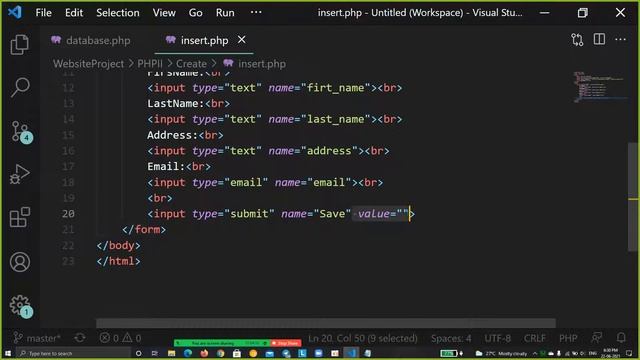Viewport: 640px width, 360px height.
Task: Open the Selection menu
Action: point(118,13)
